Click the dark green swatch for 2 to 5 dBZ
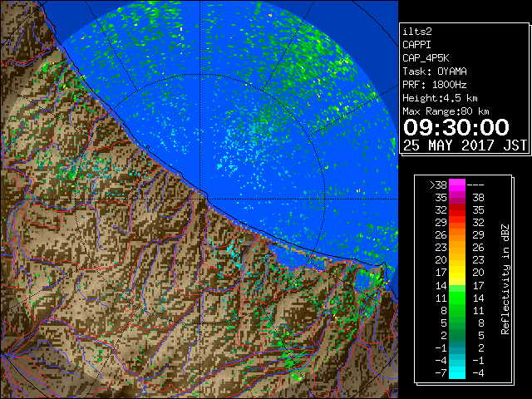This screenshot has width=532, height=399. pyautogui.click(x=457, y=335)
